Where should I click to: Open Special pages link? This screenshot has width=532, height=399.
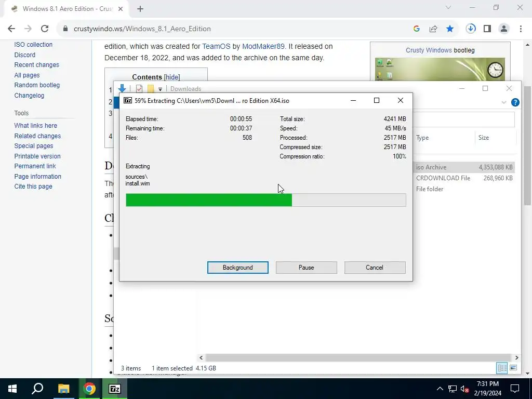[34, 146]
